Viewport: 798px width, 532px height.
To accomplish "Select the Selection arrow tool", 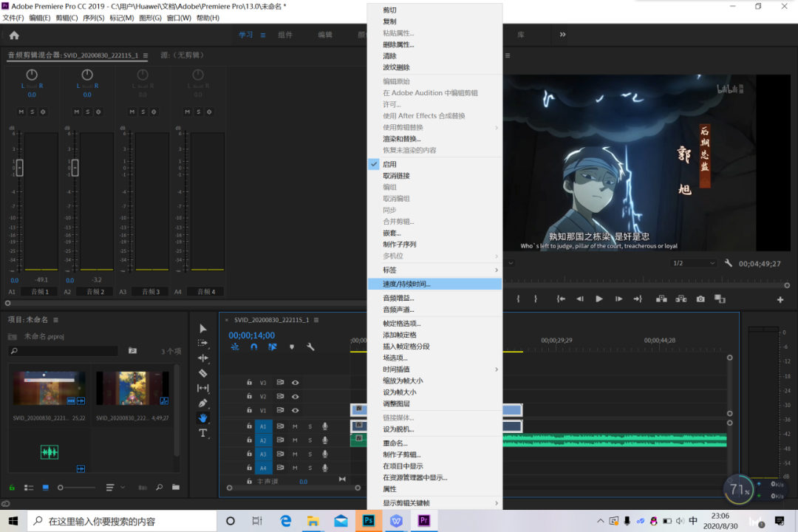I will (203, 328).
